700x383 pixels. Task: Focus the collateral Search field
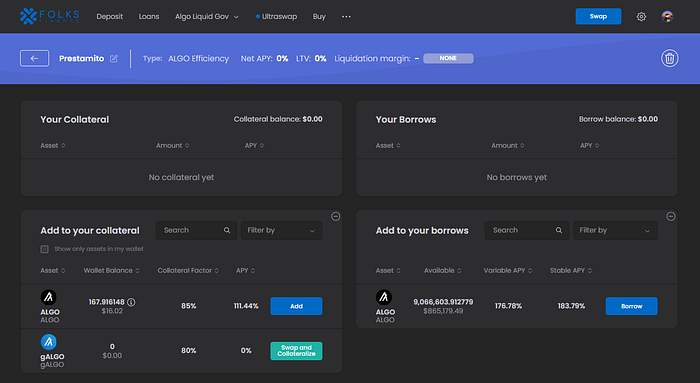point(196,230)
